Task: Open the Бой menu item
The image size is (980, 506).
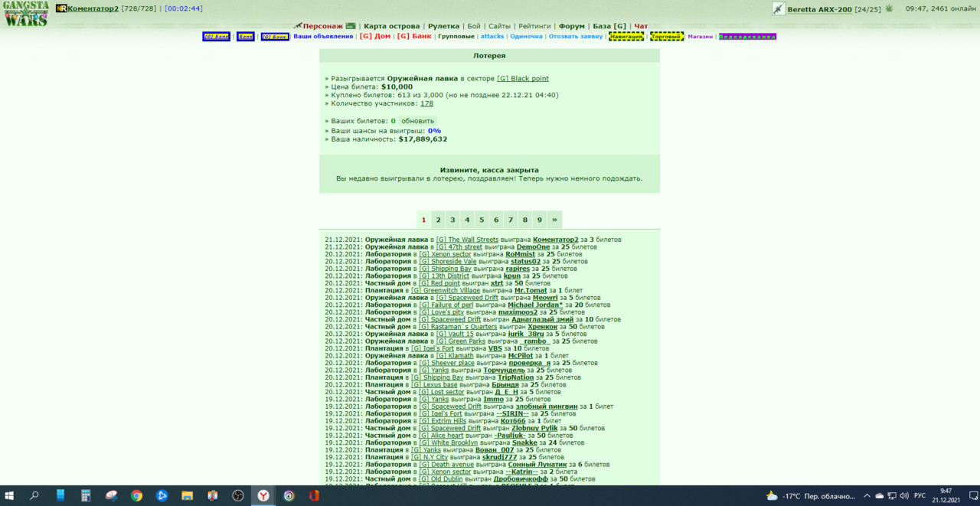Action: [474, 26]
